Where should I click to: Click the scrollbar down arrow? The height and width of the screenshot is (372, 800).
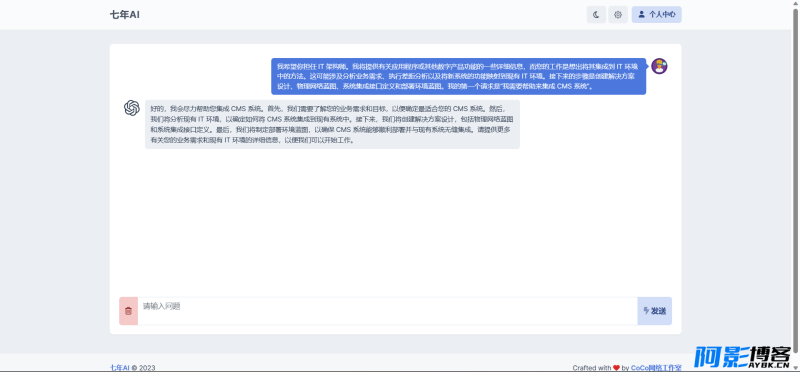pos(795,367)
